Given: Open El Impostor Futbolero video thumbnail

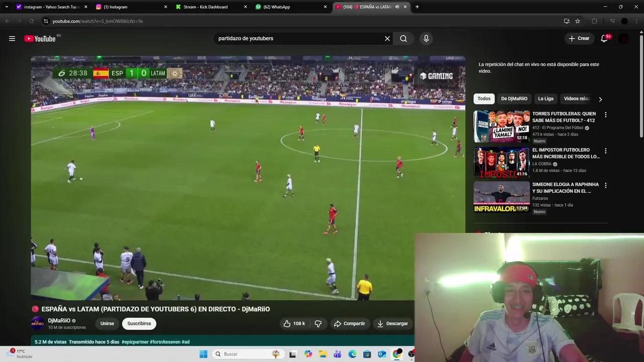Looking at the screenshot, I should coord(502,162).
